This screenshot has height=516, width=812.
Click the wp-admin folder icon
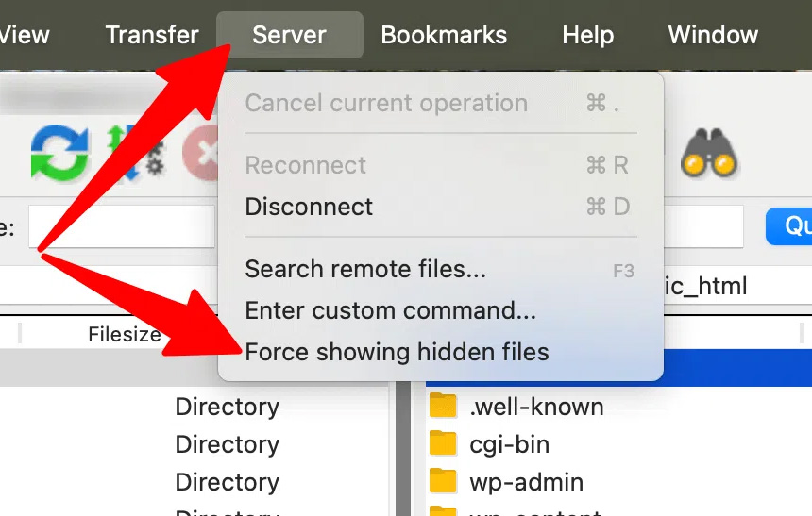pos(443,482)
